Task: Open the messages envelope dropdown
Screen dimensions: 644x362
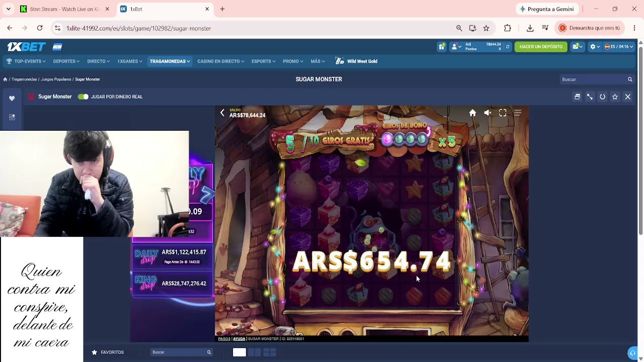Action: pos(577,47)
